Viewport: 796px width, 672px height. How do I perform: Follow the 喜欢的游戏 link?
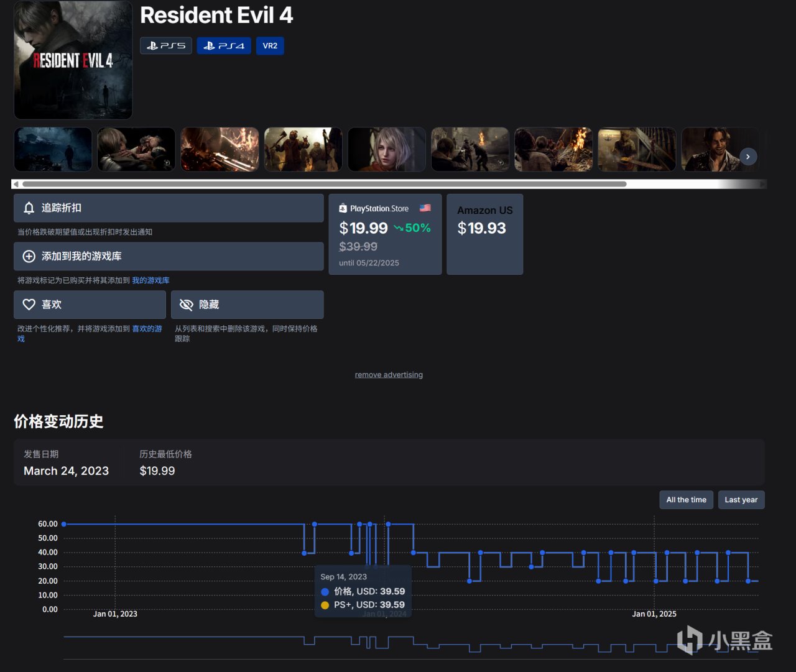click(x=147, y=329)
